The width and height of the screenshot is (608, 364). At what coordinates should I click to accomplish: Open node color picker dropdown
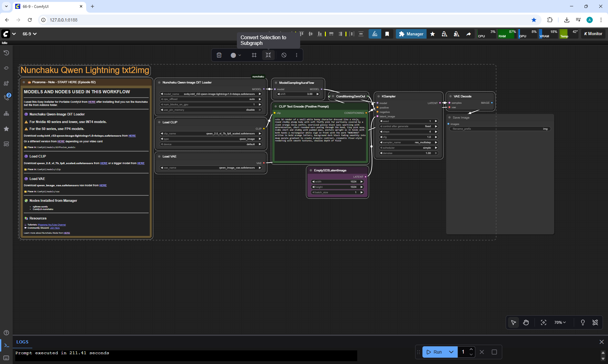tap(236, 55)
